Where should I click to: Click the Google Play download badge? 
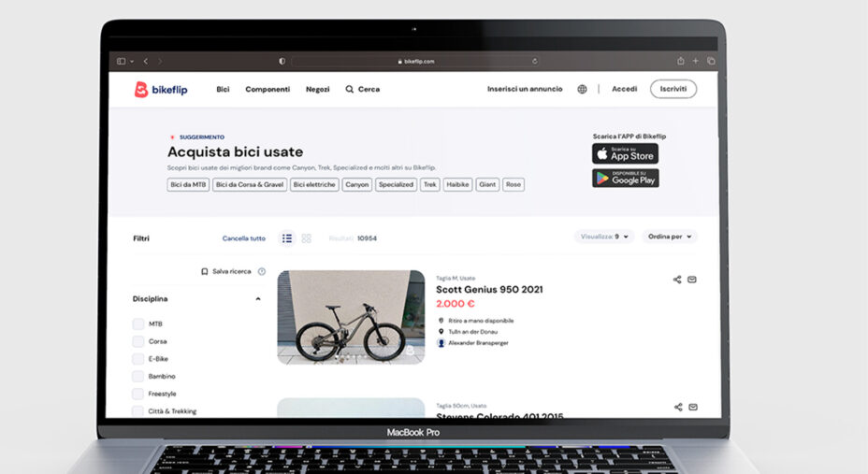coord(626,178)
